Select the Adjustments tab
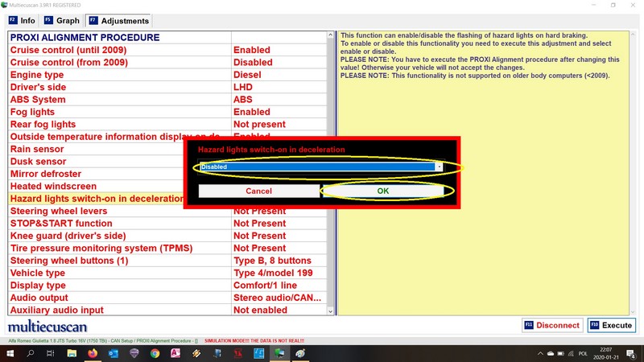 click(x=119, y=21)
